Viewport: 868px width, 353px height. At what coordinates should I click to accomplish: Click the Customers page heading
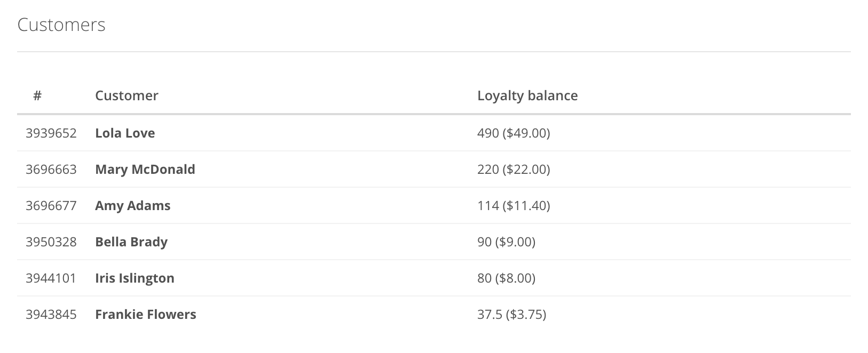61,25
